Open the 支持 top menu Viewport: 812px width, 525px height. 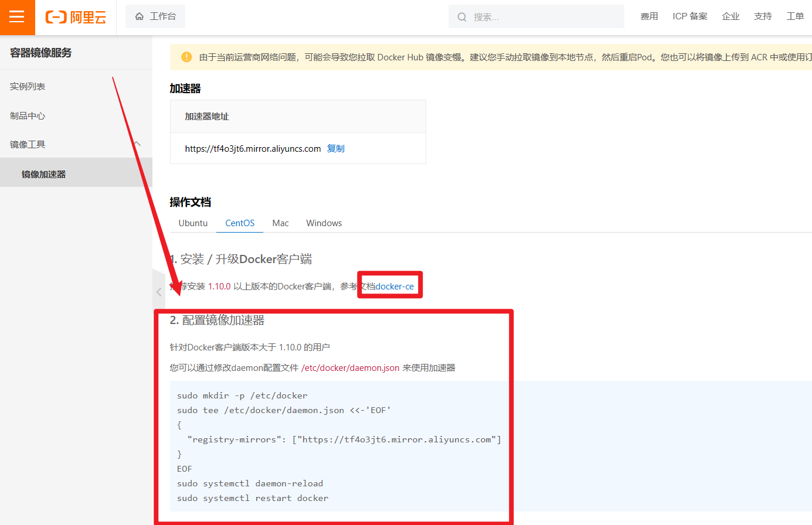pos(763,16)
